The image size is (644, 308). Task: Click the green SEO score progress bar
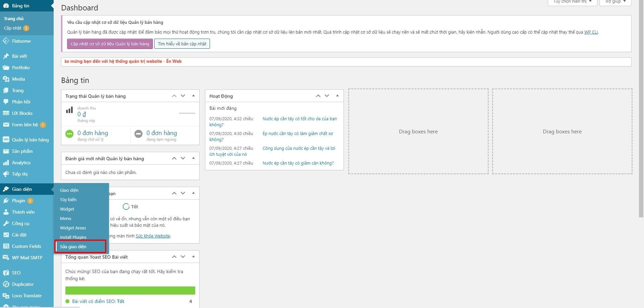coord(130,291)
